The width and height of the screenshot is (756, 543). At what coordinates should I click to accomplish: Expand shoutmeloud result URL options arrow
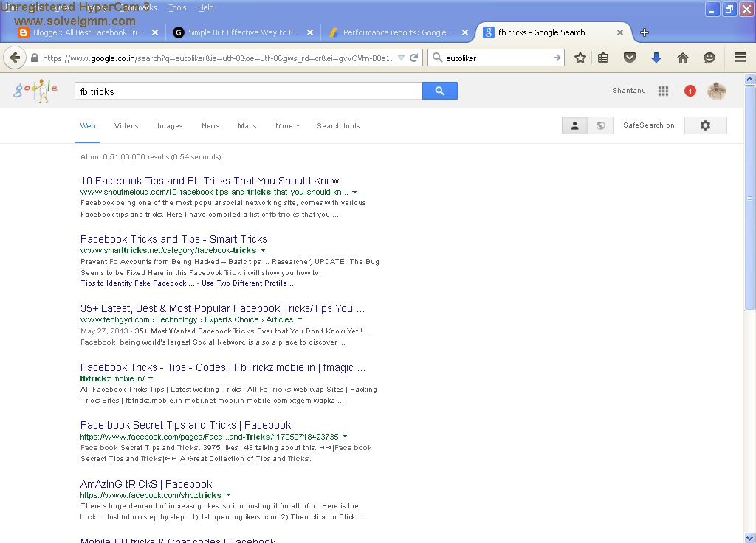(354, 193)
